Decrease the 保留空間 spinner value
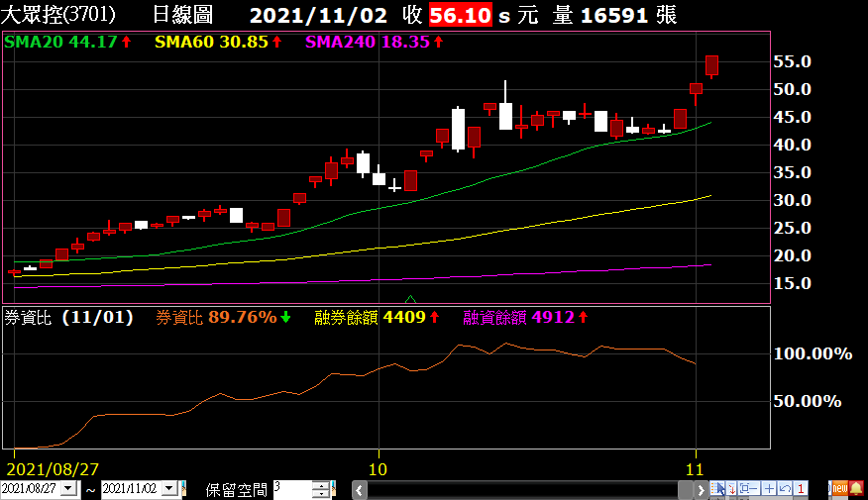This screenshot has width=868, height=500. tap(322, 493)
